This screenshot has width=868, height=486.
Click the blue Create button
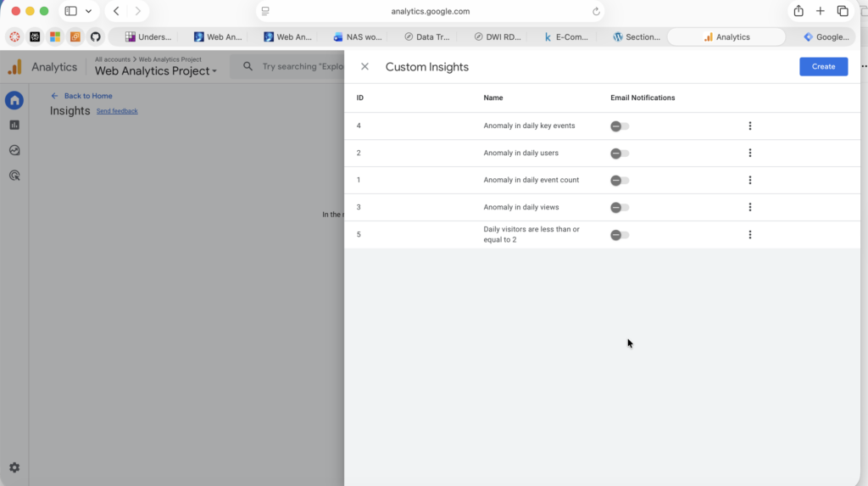[823, 66]
